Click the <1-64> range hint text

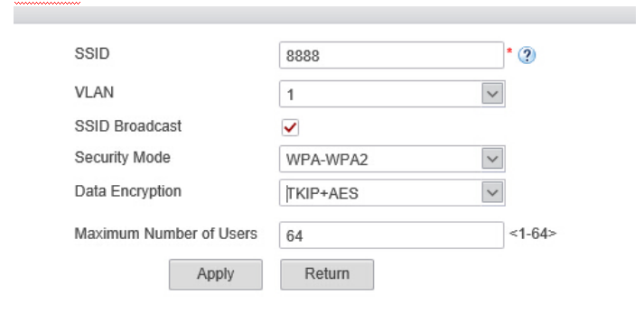tap(533, 234)
